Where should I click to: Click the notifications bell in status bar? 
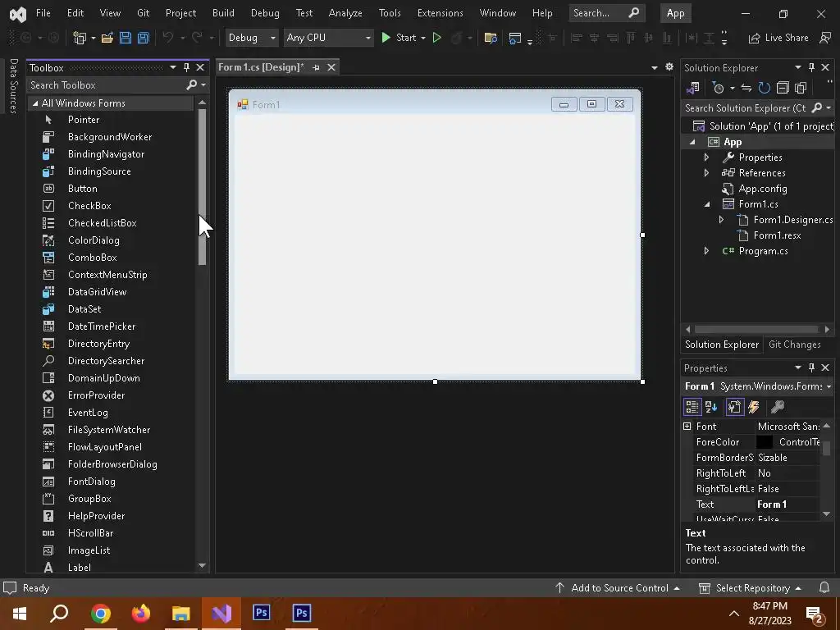[824, 587]
